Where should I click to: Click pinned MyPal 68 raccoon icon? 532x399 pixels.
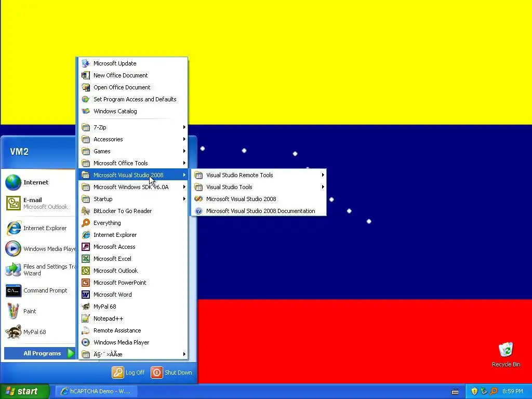pos(13,332)
